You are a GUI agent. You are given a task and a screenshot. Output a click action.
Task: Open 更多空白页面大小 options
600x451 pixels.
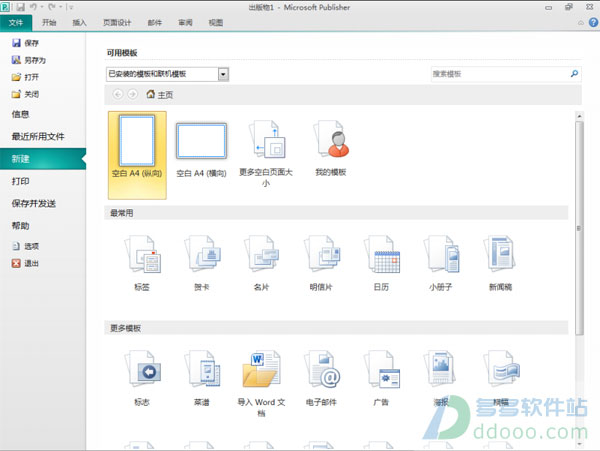coord(266,153)
